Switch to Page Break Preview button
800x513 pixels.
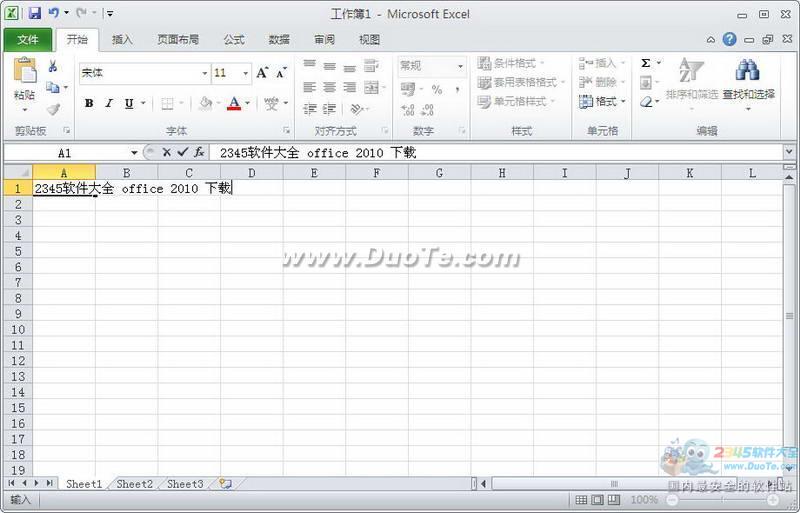tap(614, 500)
